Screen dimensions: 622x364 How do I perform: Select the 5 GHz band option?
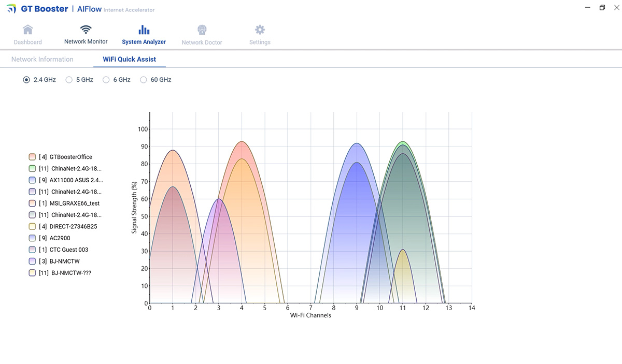(x=69, y=80)
